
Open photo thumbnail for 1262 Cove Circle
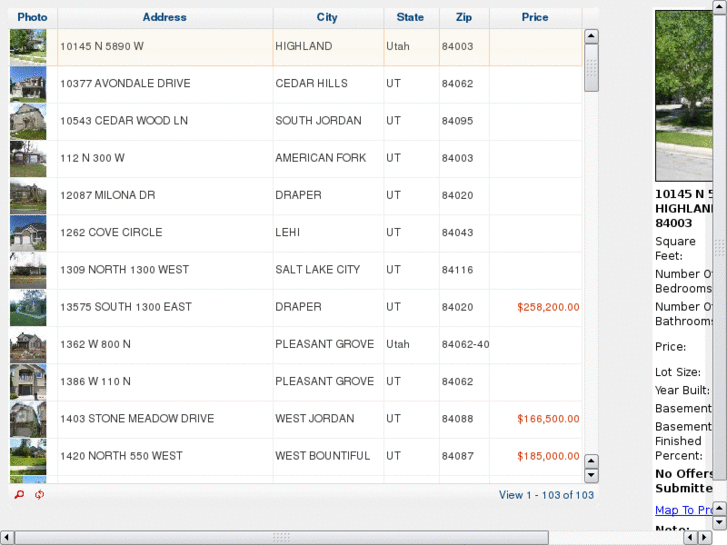28,233
